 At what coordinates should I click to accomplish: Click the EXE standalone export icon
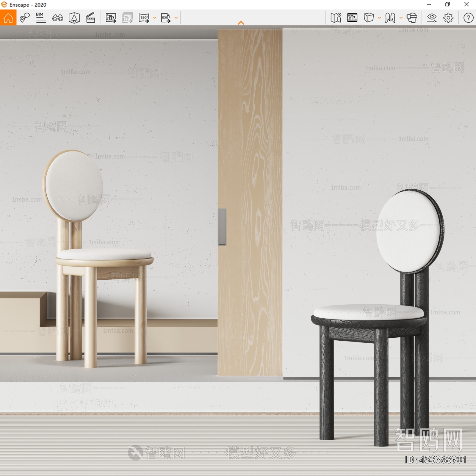pos(166,18)
